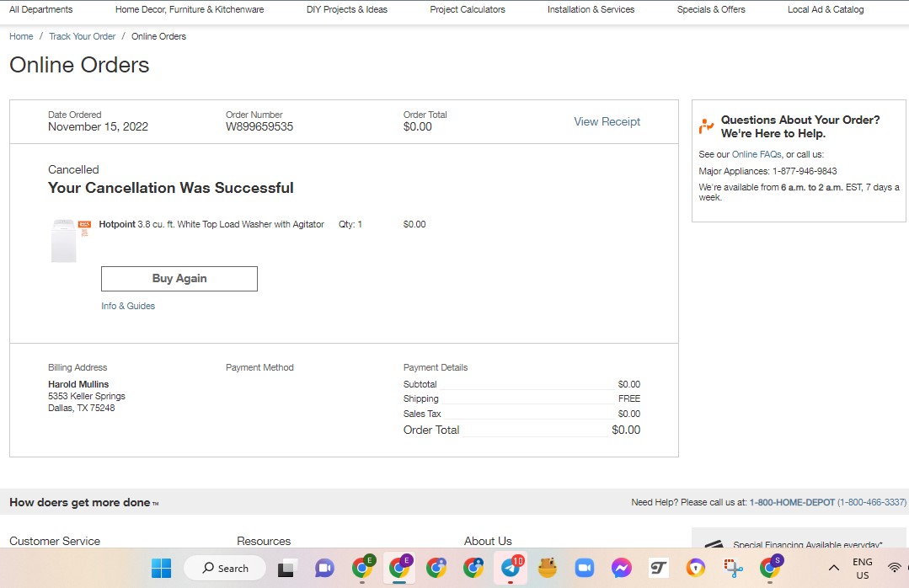Open the Info & Guides link
This screenshot has width=909, height=588.
128,306
